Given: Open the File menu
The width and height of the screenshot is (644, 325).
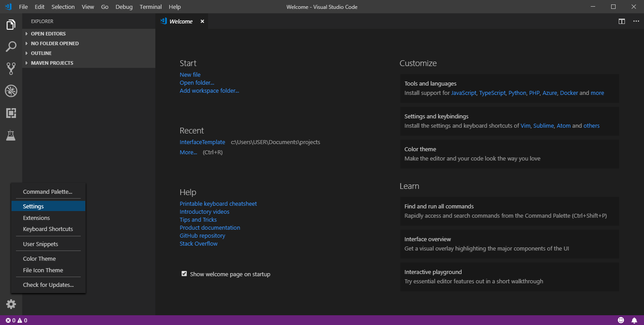Looking at the screenshot, I should point(24,7).
